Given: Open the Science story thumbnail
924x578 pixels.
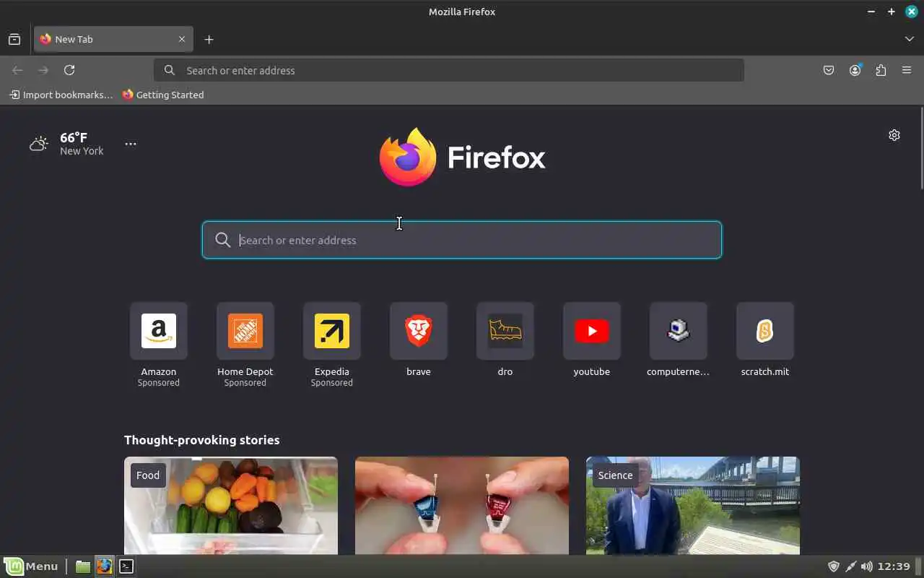Looking at the screenshot, I should click(x=693, y=506).
